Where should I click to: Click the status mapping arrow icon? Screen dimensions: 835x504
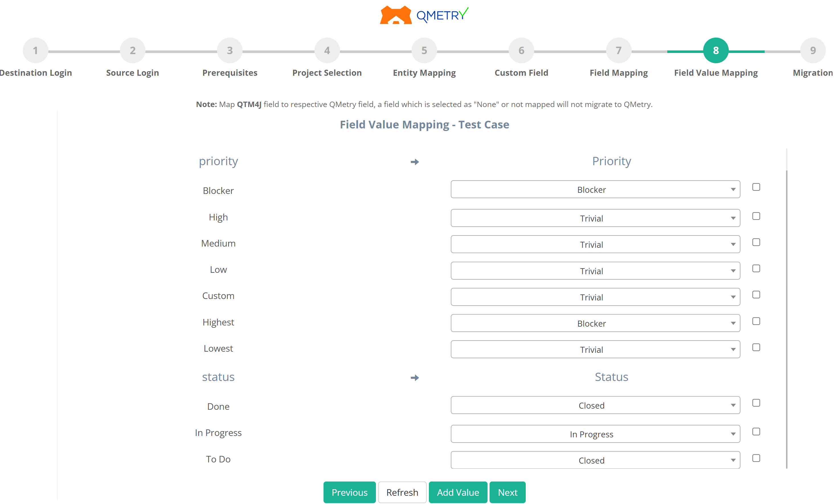click(415, 378)
